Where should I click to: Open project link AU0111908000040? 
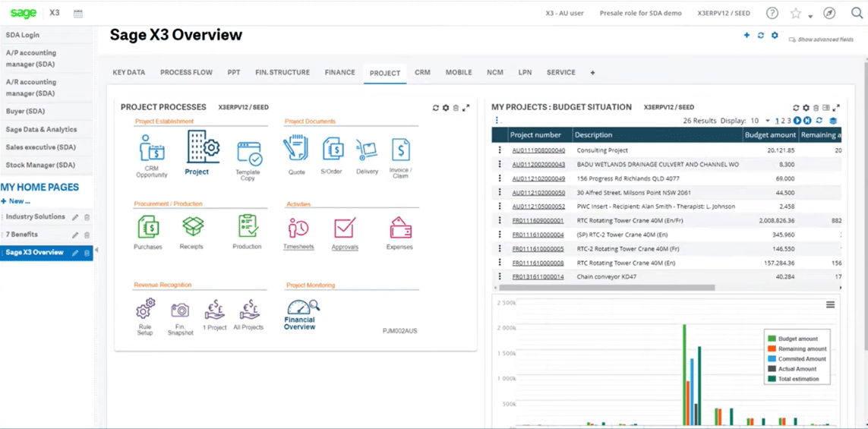tap(538, 150)
